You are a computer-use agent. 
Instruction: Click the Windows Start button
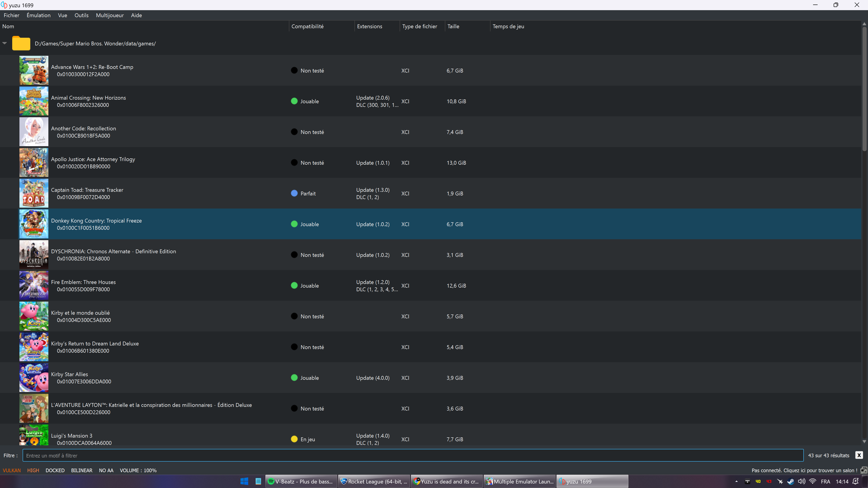tap(244, 481)
